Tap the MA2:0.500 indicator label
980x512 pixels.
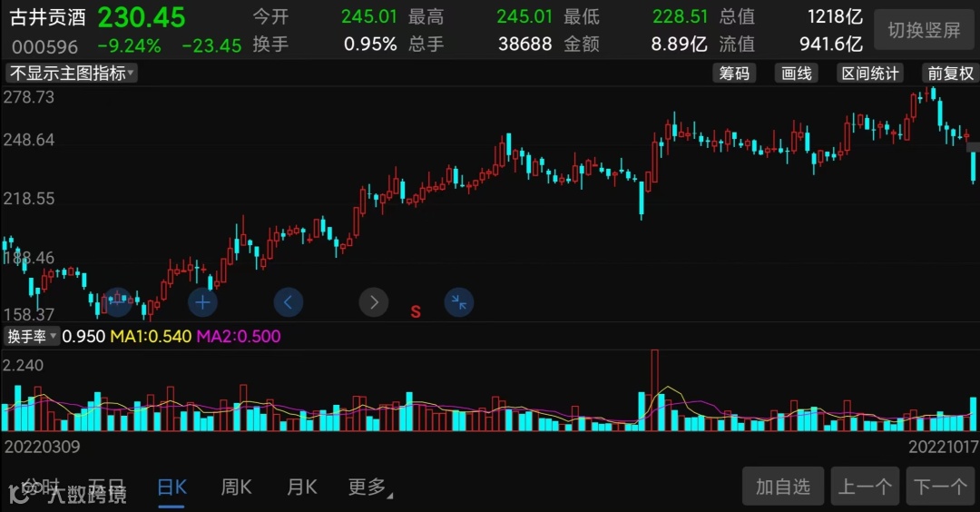[239, 336]
